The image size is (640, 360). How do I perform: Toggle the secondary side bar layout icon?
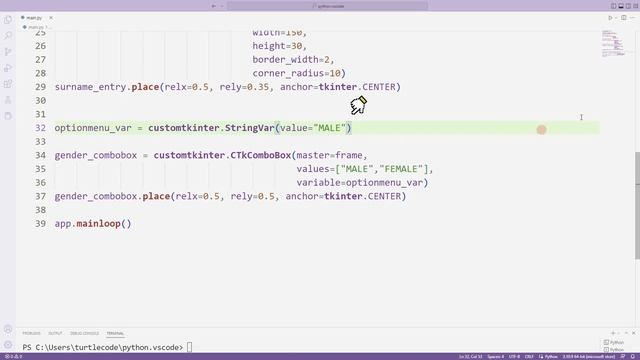628,6
